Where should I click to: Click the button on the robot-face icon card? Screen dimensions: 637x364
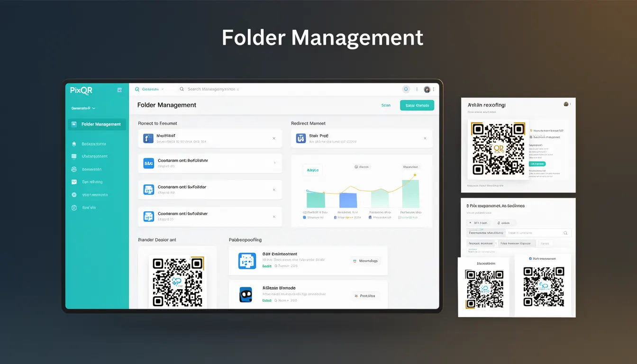(365, 296)
